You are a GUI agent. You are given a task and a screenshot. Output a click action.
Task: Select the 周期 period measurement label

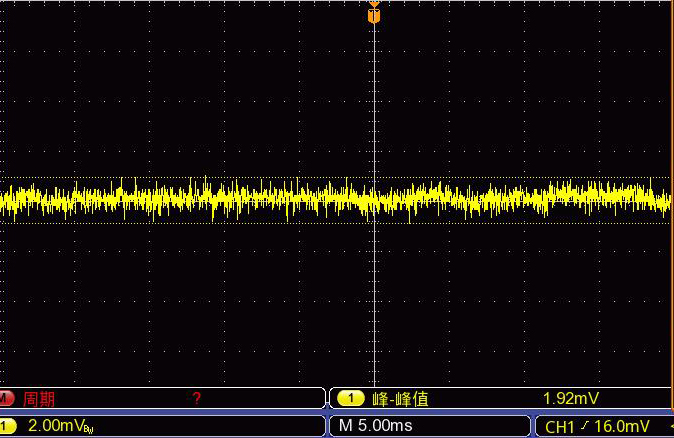tap(39, 398)
